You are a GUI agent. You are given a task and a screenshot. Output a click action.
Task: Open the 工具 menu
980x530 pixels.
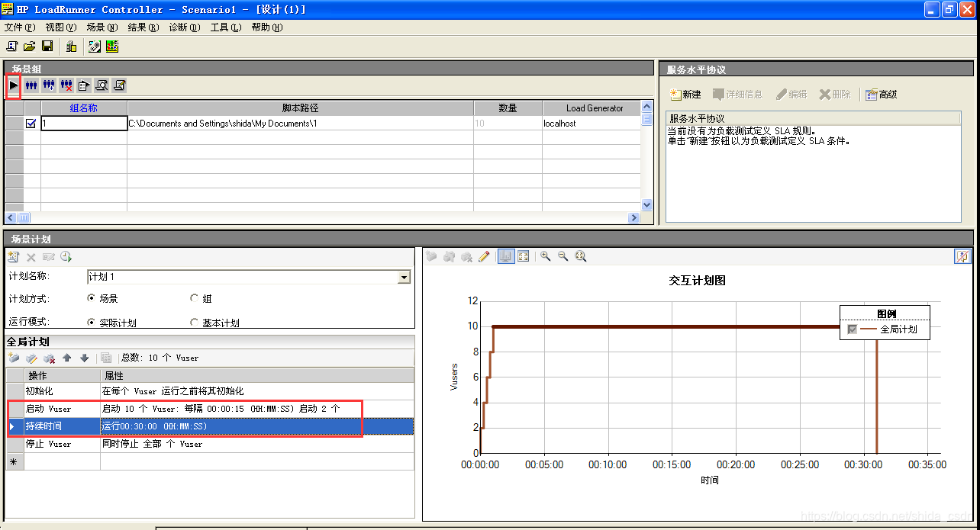coord(226,27)
